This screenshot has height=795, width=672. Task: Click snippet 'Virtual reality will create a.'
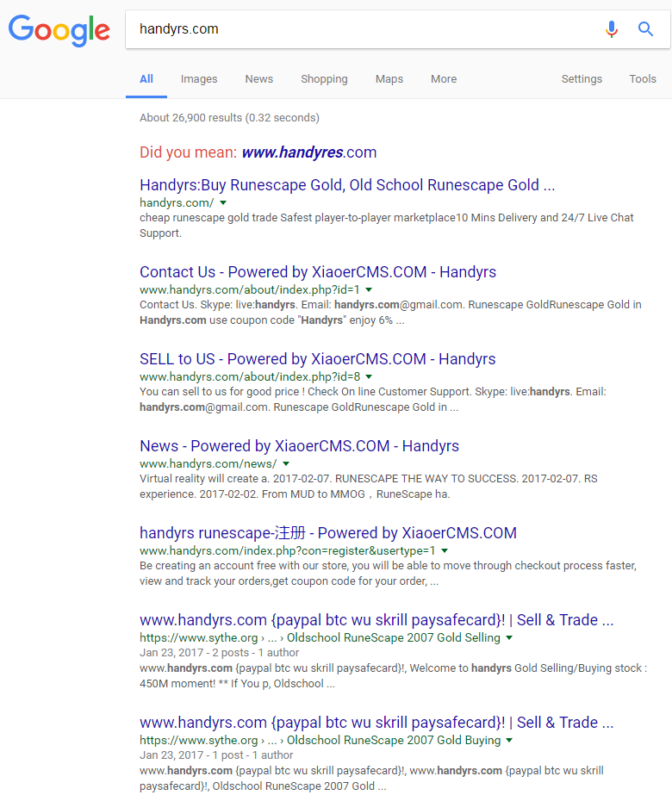click(x=204, y=479)
